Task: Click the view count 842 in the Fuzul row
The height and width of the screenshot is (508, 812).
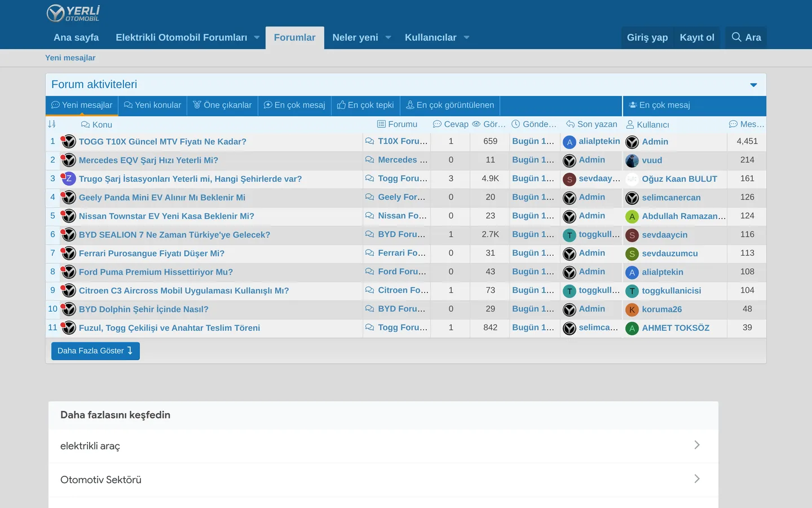Action: coord(491,327)
